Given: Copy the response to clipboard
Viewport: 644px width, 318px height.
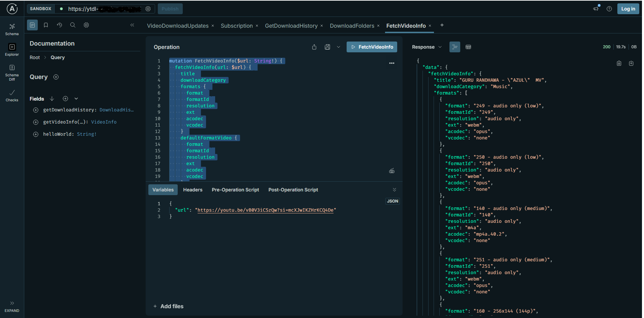Looking at the screenshot, I should coord(619,63).
